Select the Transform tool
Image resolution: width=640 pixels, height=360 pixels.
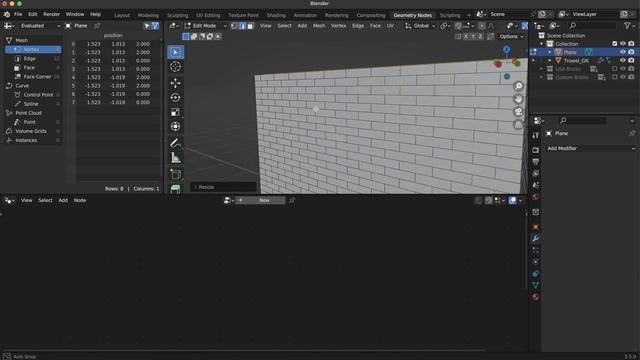[x=176, y=127]
